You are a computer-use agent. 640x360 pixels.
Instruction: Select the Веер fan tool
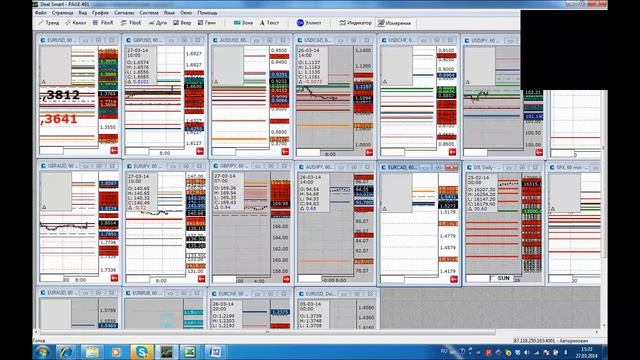pos(182,23)
